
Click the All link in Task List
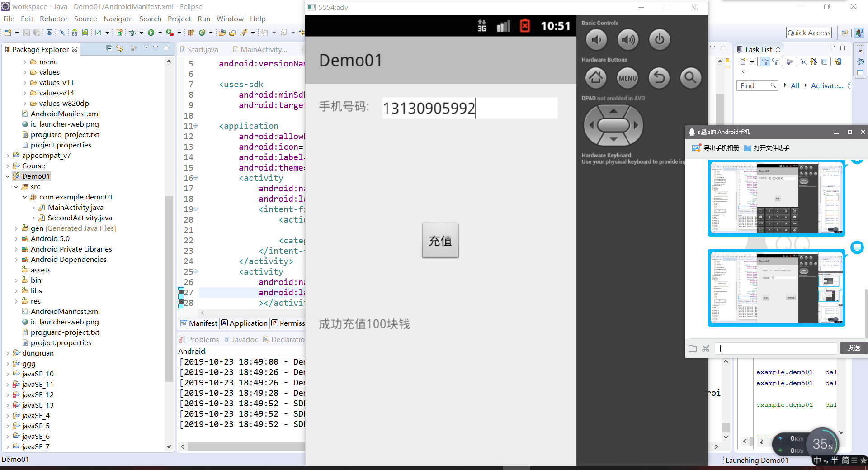[x=795, y=85]
